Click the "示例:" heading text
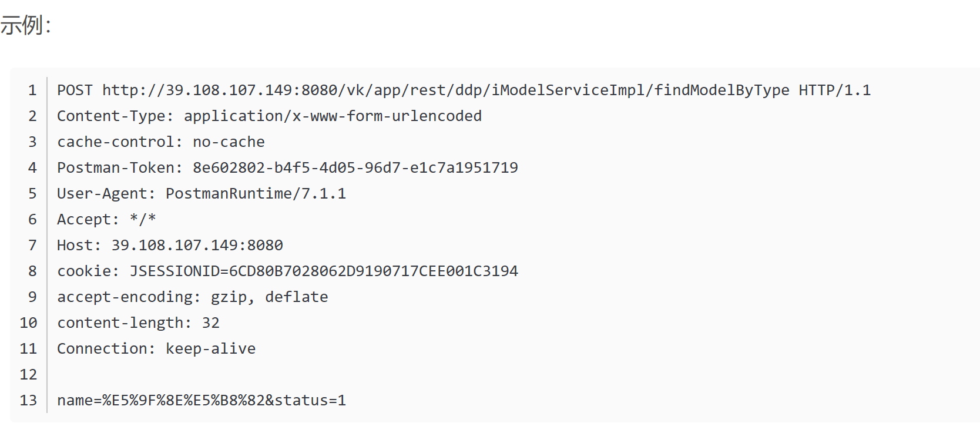Image resolution: width=980 pixels, height=423 pixels. [x=26, y=25]
